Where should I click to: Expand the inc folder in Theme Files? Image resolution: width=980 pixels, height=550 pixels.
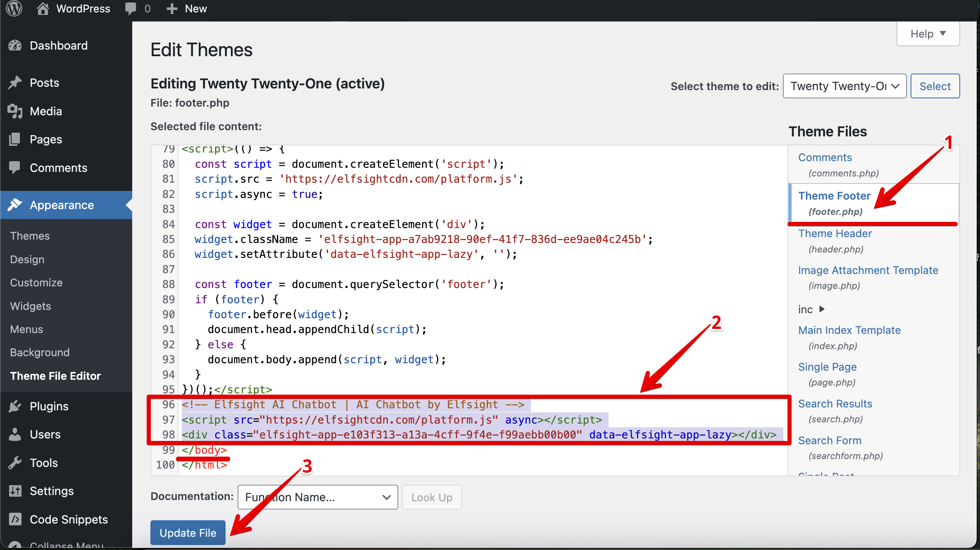(822, 309)
